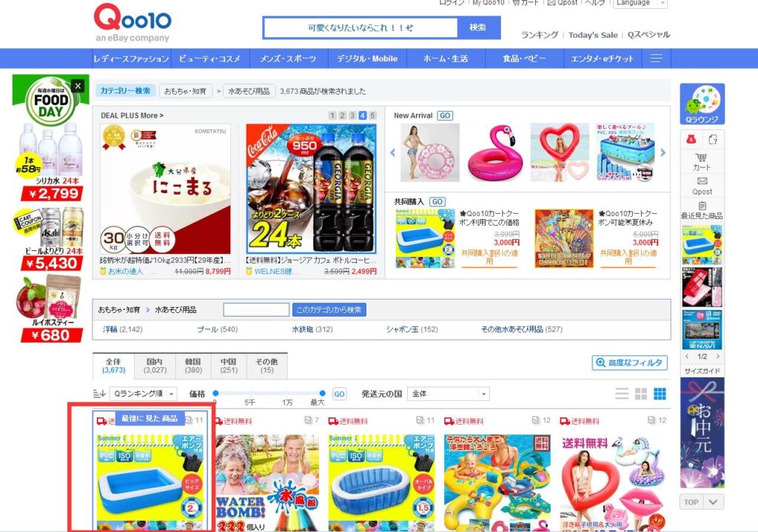
Task: Click the cart icon in right sidebar
Action: [702, 162]
